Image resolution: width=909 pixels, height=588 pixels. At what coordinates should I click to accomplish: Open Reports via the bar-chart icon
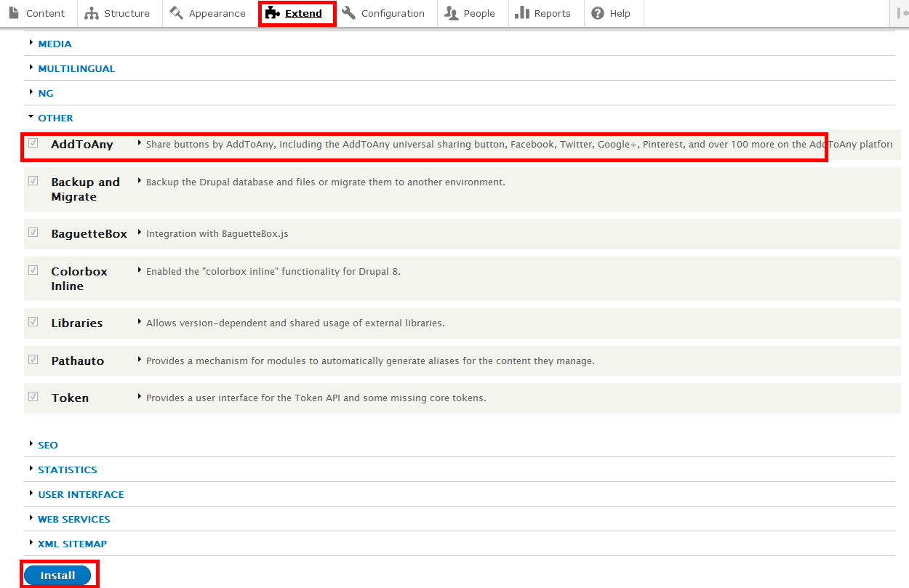tap(523, 12)
